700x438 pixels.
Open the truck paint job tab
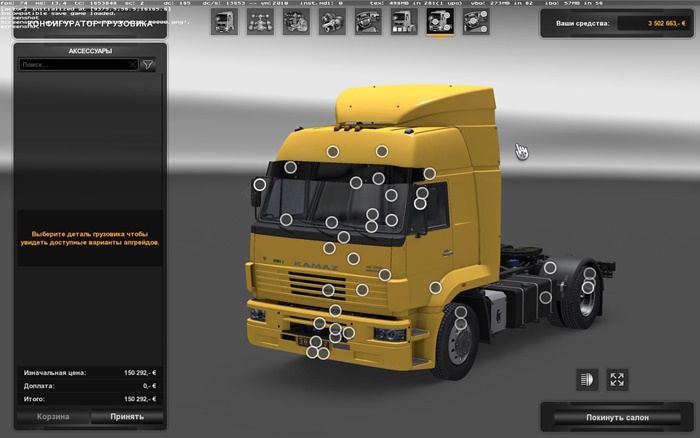(404, 21)
